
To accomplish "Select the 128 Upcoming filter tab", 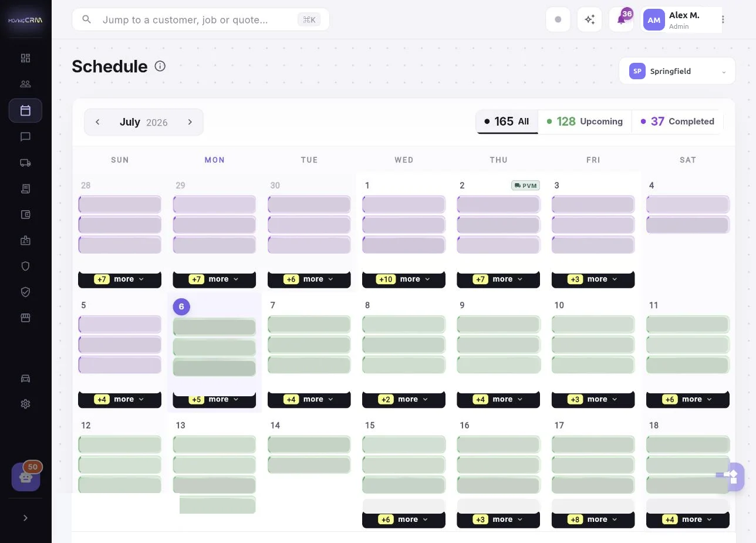I will [585, 122].
